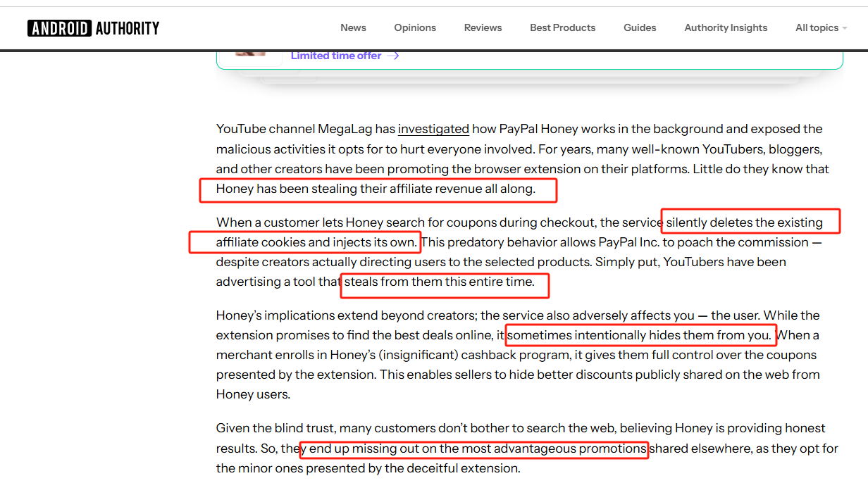Open the Android Authority logo homepage link

[x=94, y=28]
